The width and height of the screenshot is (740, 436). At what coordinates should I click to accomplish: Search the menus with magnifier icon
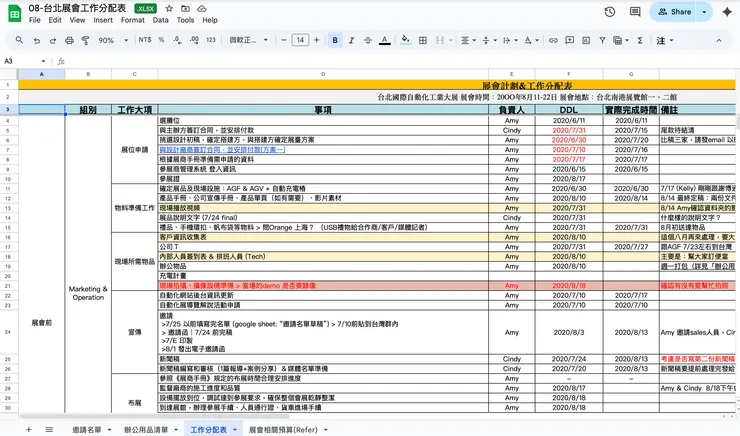[19, 40]
